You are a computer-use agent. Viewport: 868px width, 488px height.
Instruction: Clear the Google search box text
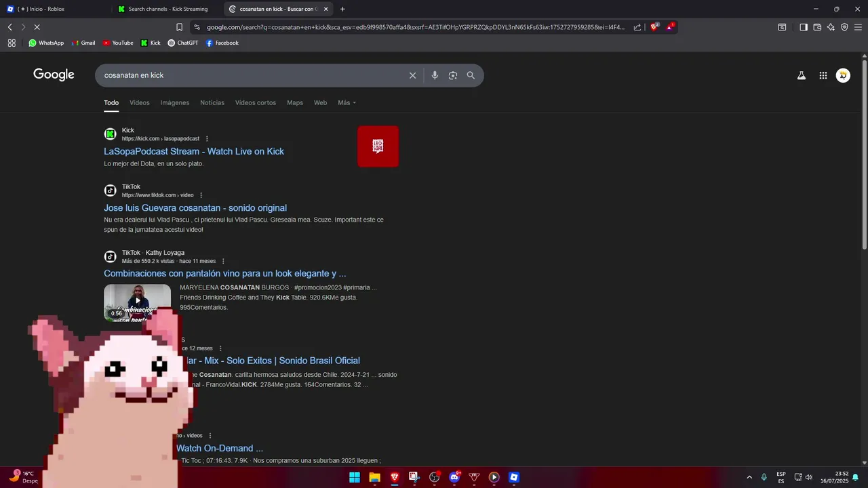pyautogui.click(x=412, y=75)
